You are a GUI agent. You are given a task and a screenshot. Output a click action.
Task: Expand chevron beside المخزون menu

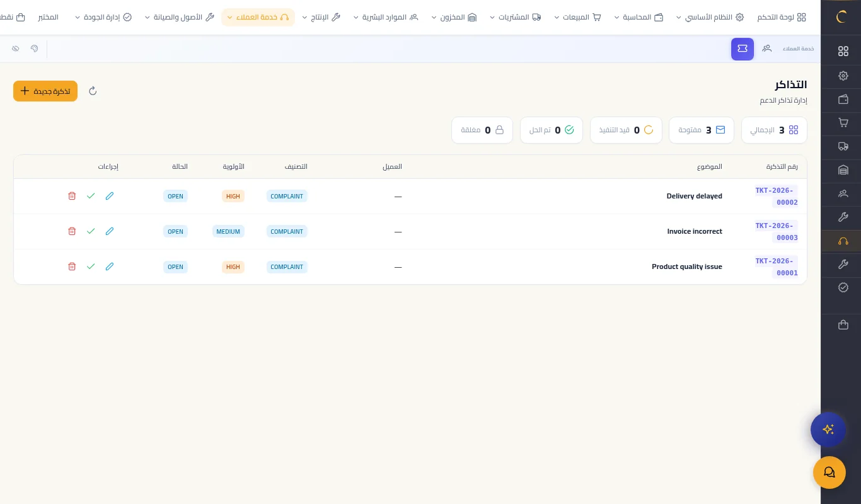pos(434,18)
